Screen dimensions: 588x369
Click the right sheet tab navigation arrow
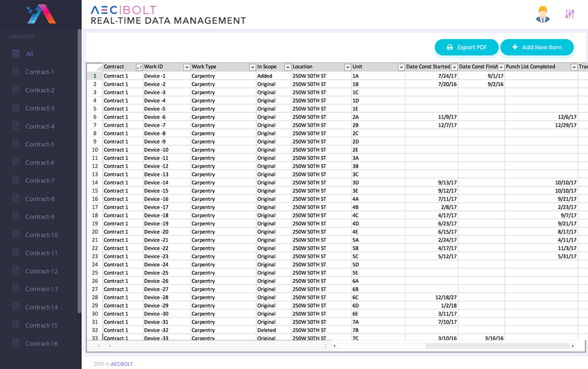tap(110, 346)
